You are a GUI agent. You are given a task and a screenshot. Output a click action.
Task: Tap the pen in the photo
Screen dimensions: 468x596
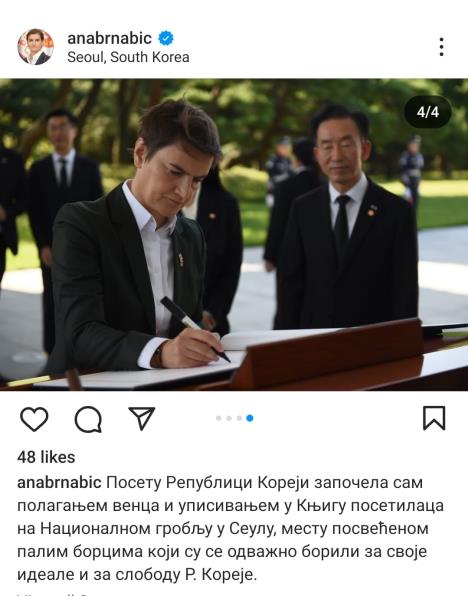[x=195, y=329]
